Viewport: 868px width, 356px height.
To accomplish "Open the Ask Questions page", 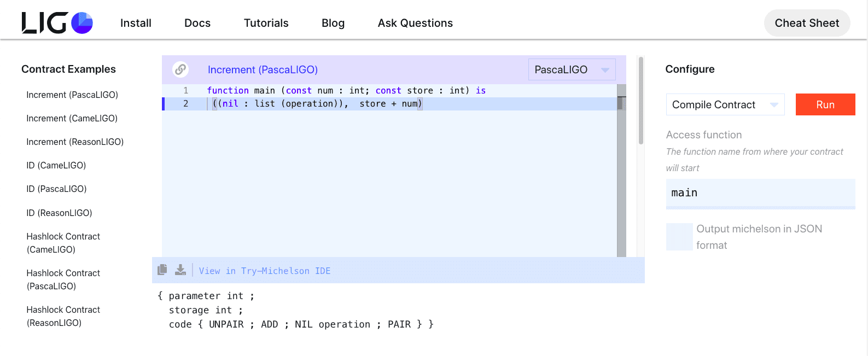I will 415,23.
